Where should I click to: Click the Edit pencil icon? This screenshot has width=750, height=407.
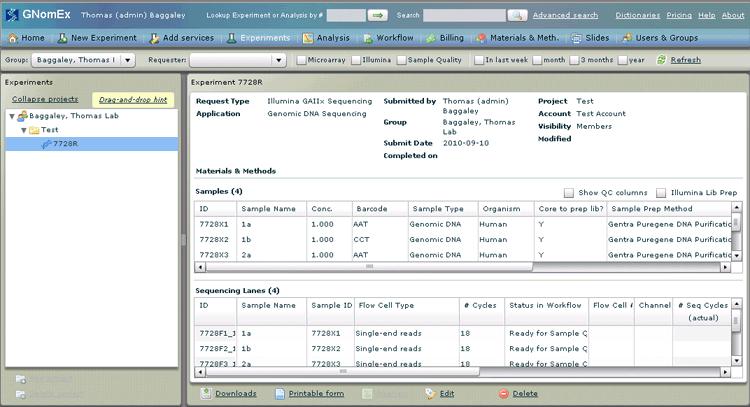click(x=431, y=394)
